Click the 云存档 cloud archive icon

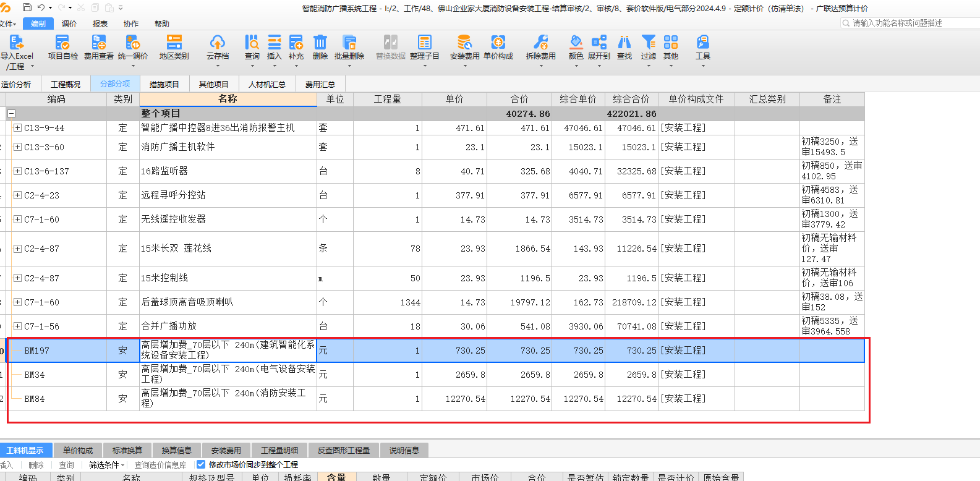pos(217,42)
